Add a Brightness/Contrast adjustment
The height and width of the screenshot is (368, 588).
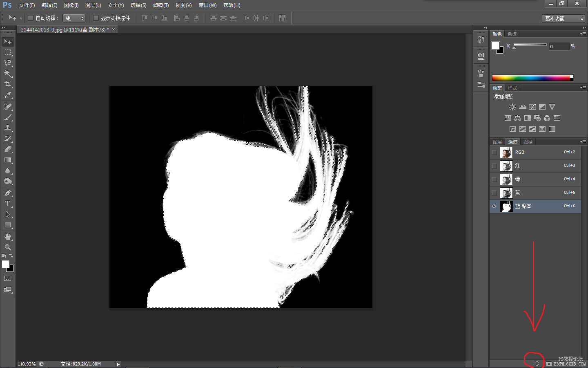(512, 107)
